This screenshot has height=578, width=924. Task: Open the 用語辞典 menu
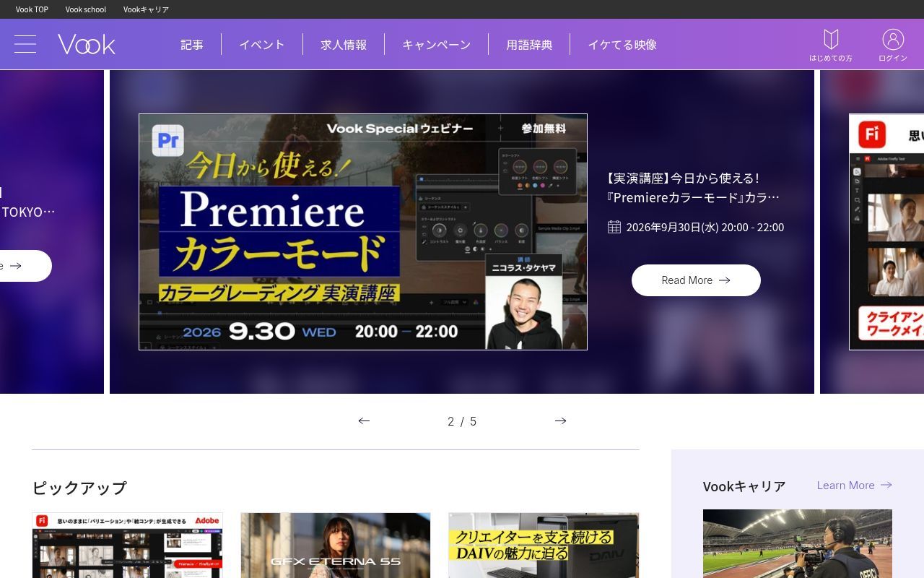coord(529,45)
